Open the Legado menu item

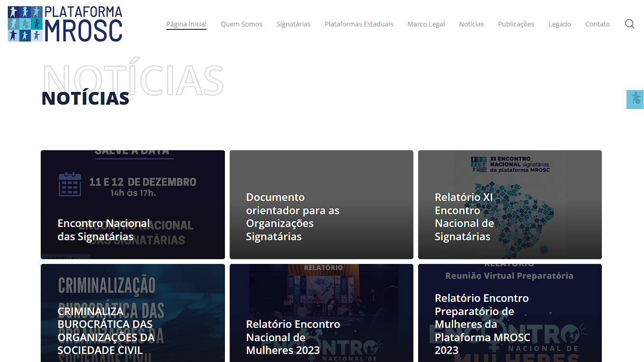560,24
